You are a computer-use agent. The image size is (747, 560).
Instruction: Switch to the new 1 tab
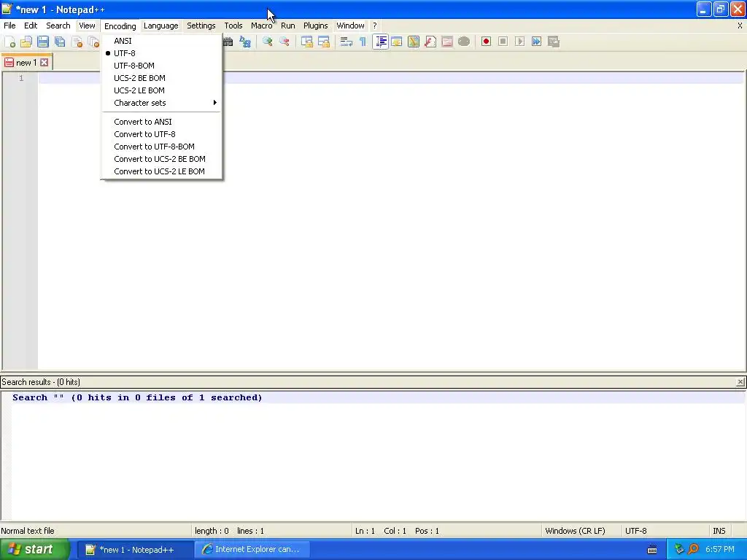click(27, 63)
